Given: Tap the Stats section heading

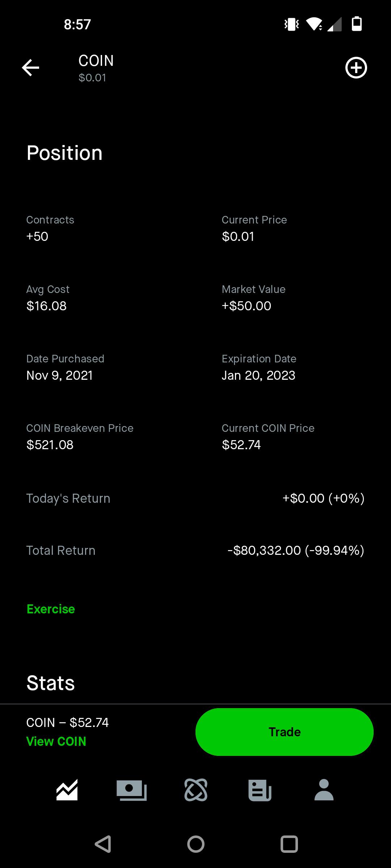Looking at the screenshot, I should (x=51, y=683).
